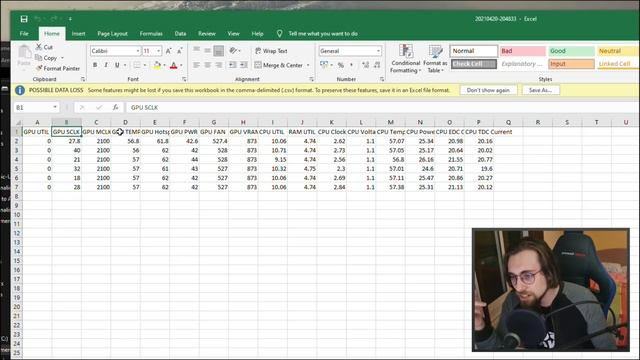Apply the Good cell style
The image size is (640, 360).
click(571, 51)
